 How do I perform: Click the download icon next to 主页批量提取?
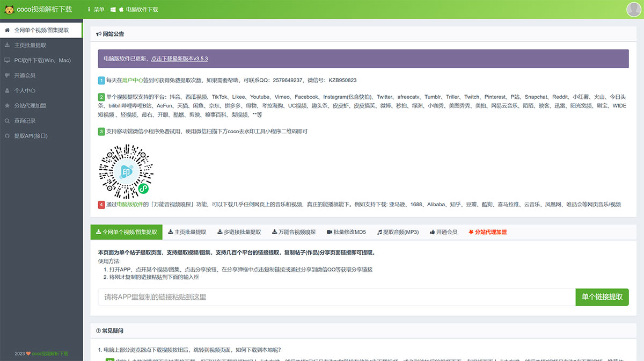(9, 45)
